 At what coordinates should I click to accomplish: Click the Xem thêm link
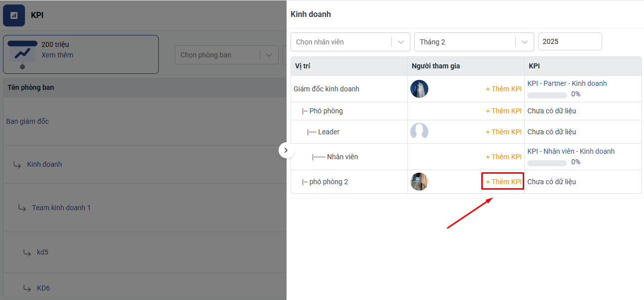(x=57, y=55)
